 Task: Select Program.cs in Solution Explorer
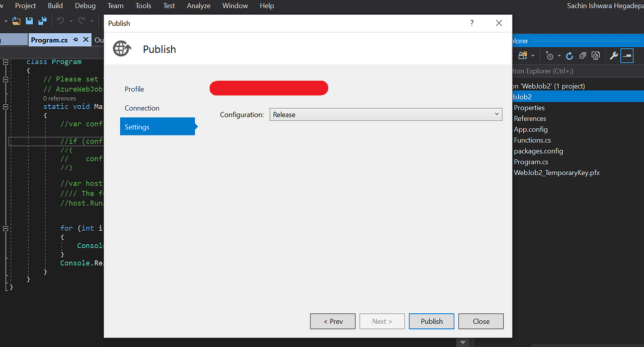pos(531,162)
